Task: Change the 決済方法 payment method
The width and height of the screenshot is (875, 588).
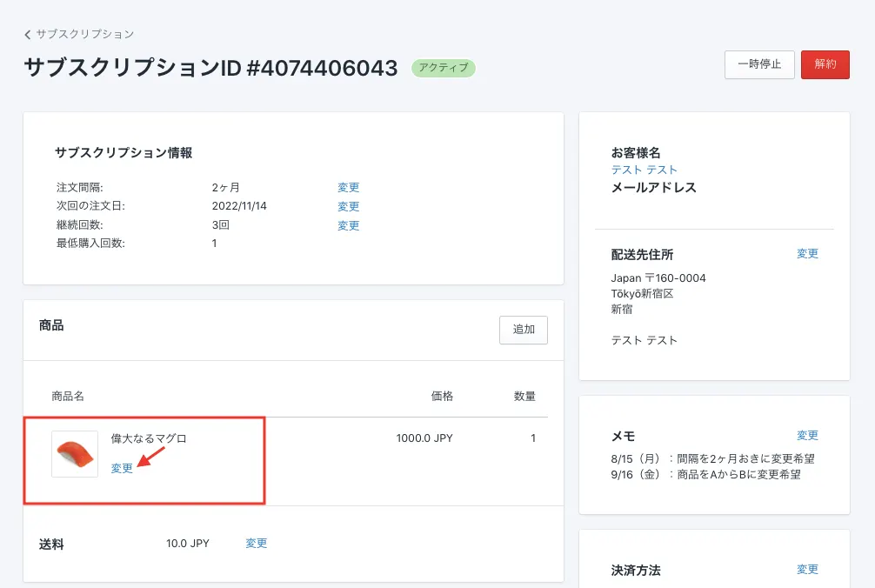Action: [x=807, y=569]
